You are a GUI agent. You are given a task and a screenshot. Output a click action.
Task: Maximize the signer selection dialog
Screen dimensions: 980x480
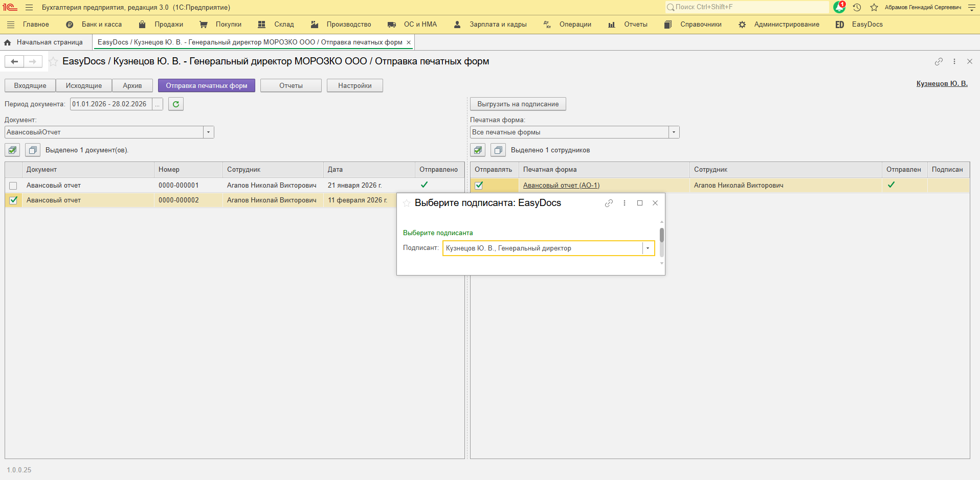[640, 203]
